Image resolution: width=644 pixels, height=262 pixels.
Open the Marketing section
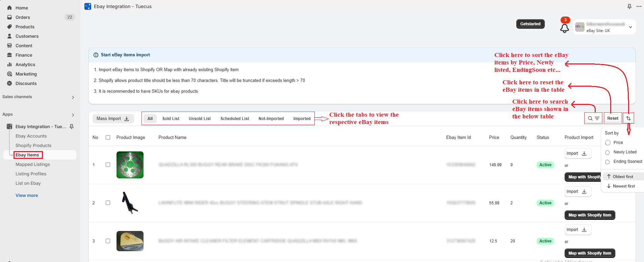pyautogui.click(x=26, y=74)
